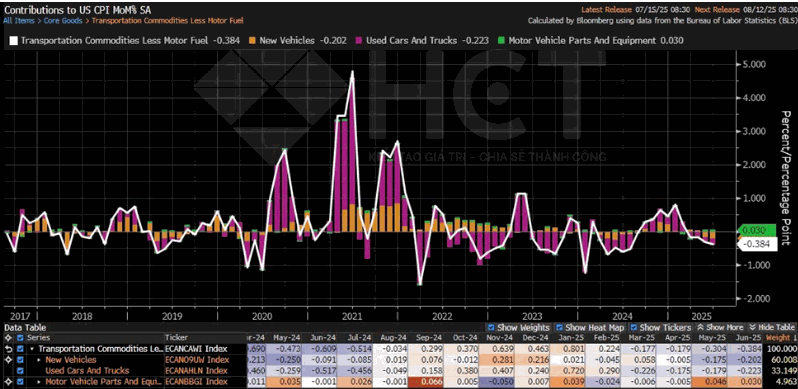Click the Used Cars And Trucks series name
This screenshot has width=798, height=389.
(87, 370)
